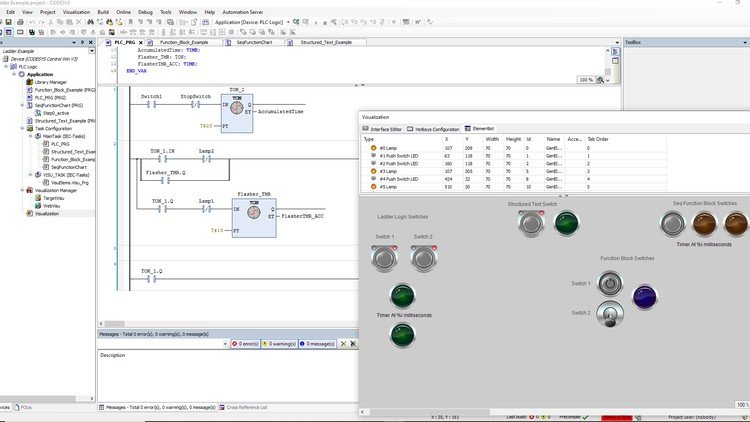Click the TON_1 timer block

pyautogui.click(x=237, y=113)
